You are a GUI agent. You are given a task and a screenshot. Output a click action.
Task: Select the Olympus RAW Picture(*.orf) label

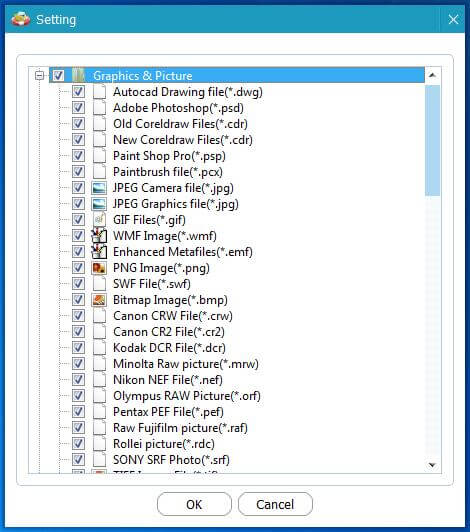tap(187, 396)
